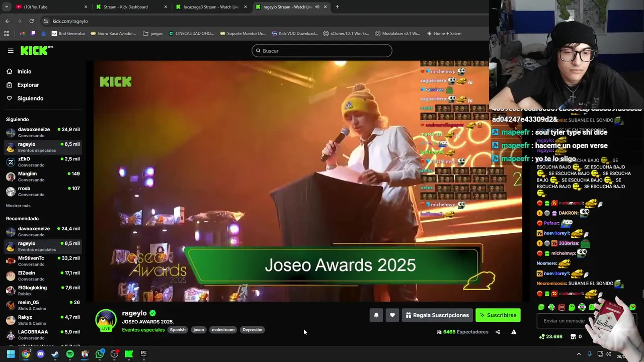Open the juegos bookmarks folder
This screenshot has width=644, height=362.
153,34
